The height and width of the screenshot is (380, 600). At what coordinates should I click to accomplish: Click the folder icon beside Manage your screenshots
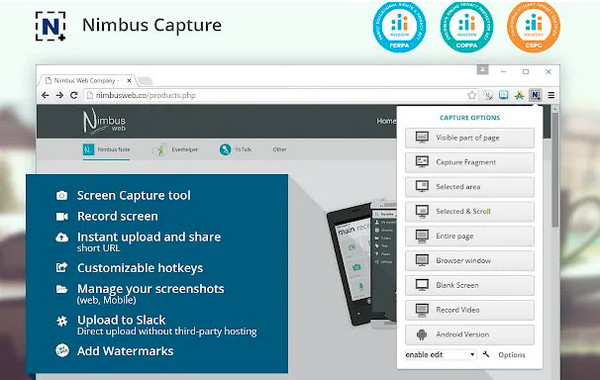(62, 289)
